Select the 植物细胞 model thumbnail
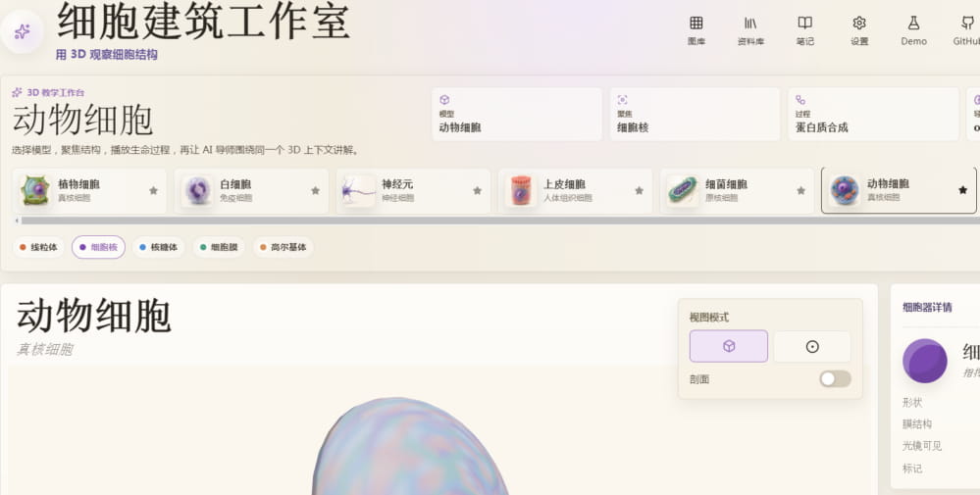 point(35,190)
